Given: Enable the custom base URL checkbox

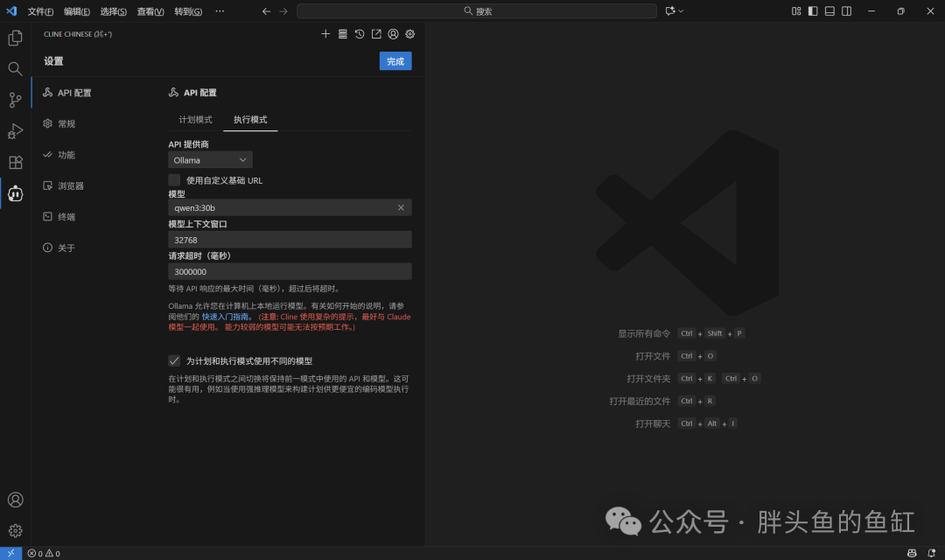Looking at the screenshot, I should 174,179.
